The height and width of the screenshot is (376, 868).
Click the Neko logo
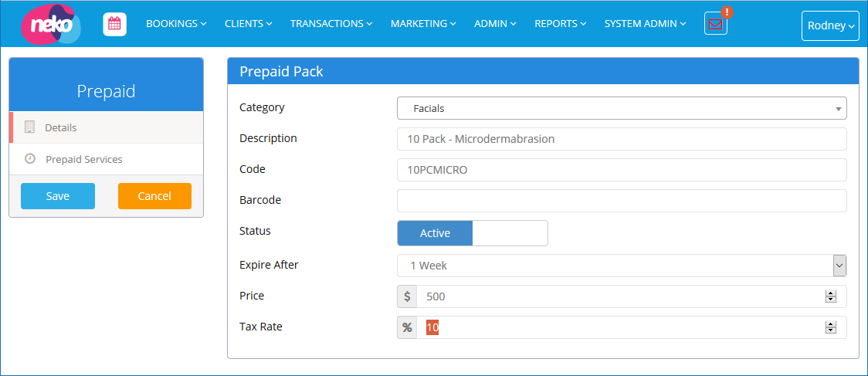pos(50,24)
